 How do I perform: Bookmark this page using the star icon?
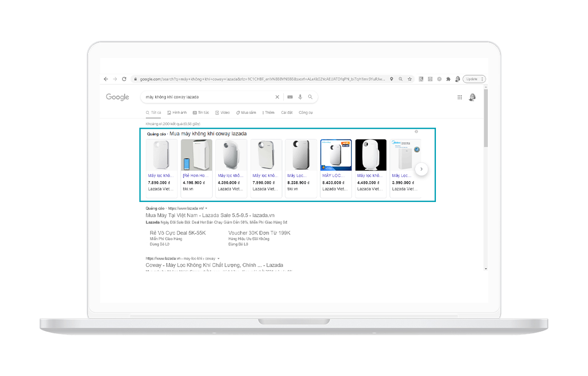click(x=409, y=79)
